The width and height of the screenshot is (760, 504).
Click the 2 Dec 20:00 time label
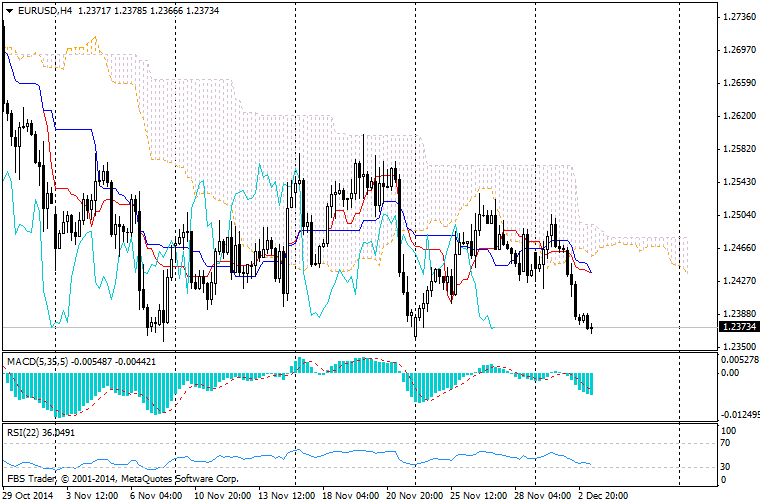603,496
